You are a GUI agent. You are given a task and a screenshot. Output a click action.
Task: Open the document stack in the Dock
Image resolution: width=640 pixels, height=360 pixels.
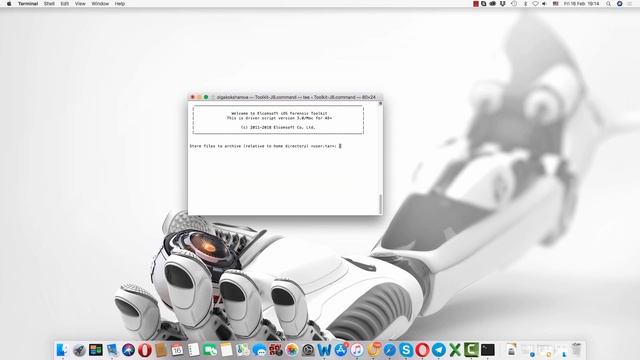point(511,350)
